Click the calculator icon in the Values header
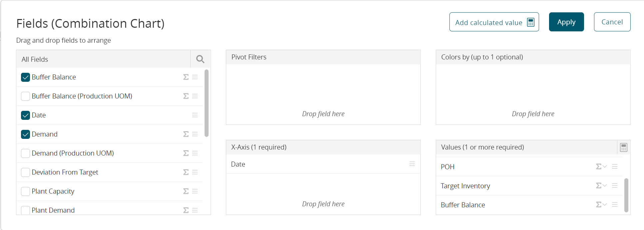This screenshot has height=230, width=644. 623,147
